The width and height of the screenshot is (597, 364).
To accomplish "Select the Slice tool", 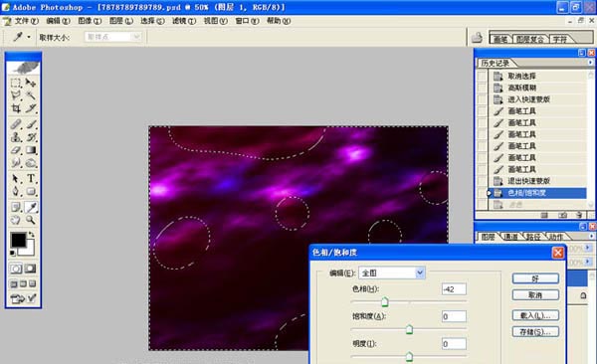I will [31, 108].
